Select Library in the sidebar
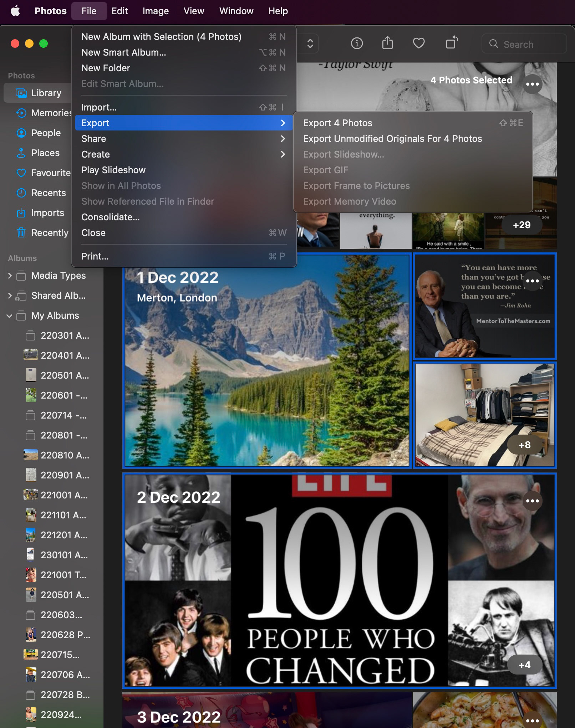575x728 pixels. [x=38, y=93]
